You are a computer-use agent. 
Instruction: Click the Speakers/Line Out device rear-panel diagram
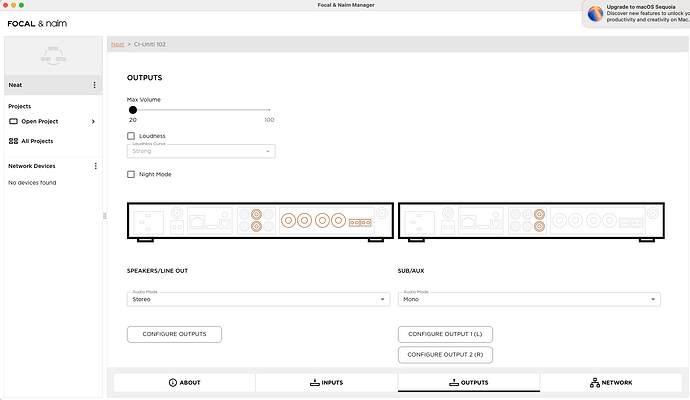pyautogui.click(x=260, y=222)
